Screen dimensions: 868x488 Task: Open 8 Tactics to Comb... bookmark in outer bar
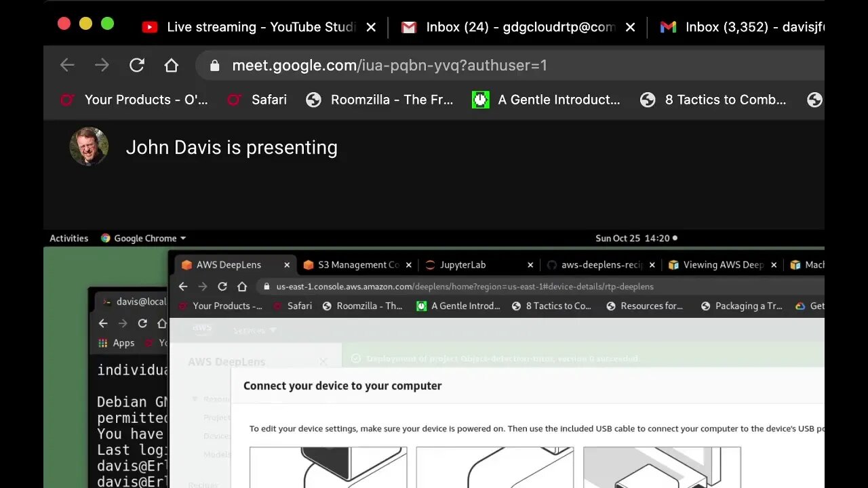click(x=714, y=100)
